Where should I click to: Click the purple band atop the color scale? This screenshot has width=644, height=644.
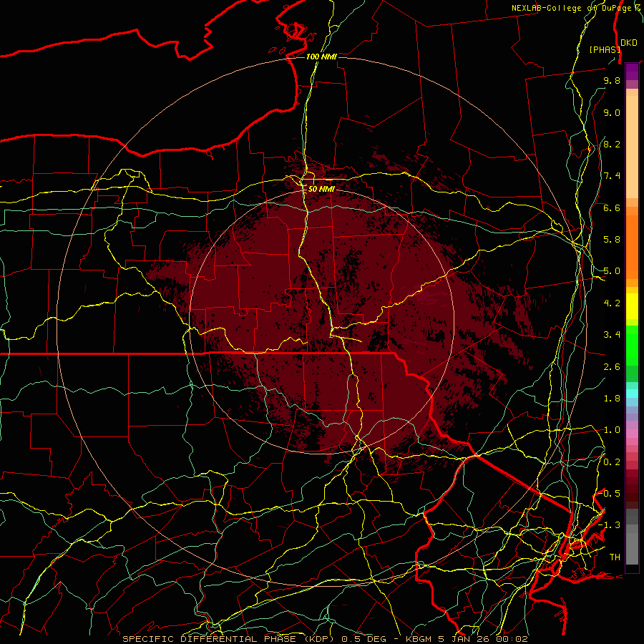coord(632,72)
